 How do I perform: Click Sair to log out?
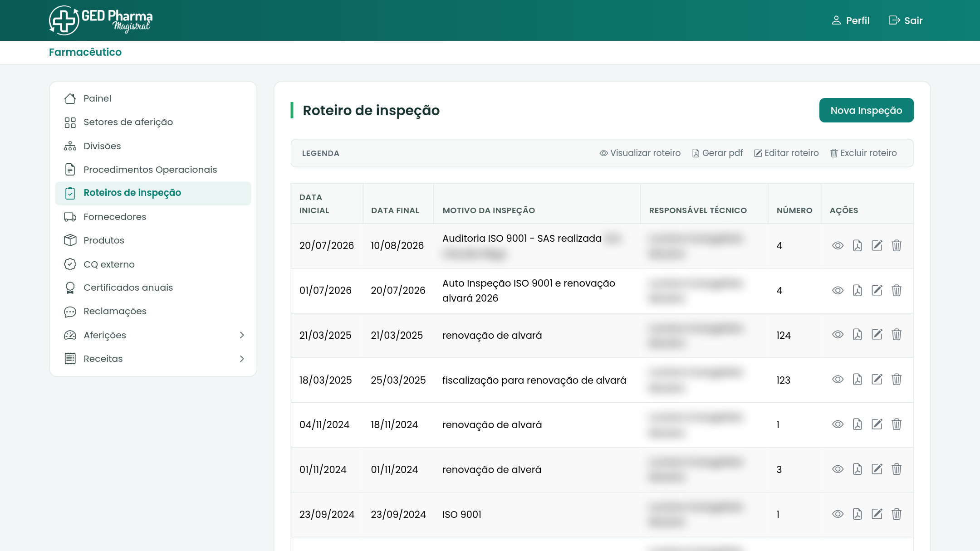[x=905, y=20]
